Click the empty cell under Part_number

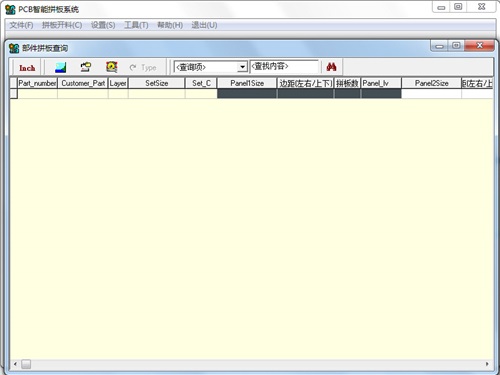click(37, 94)
